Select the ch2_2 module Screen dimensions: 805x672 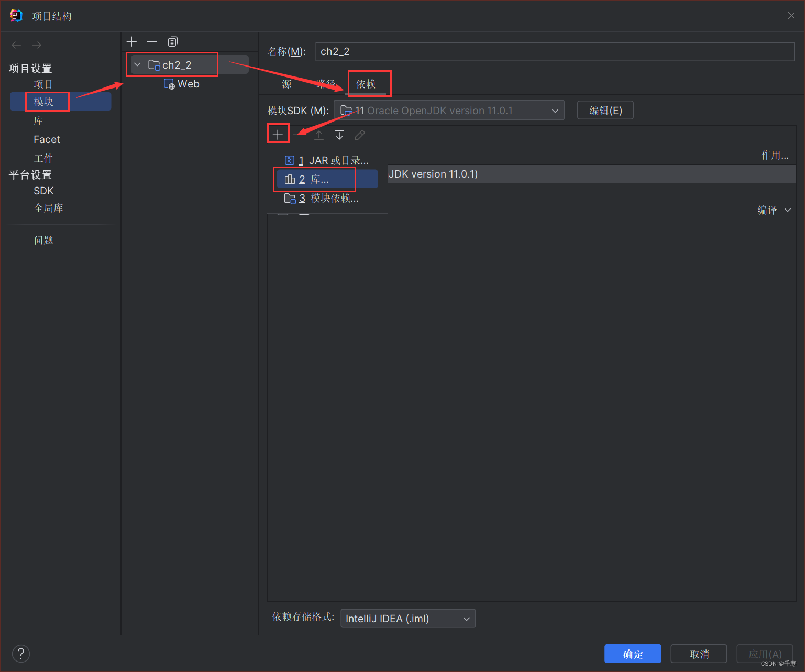point(177,65)
